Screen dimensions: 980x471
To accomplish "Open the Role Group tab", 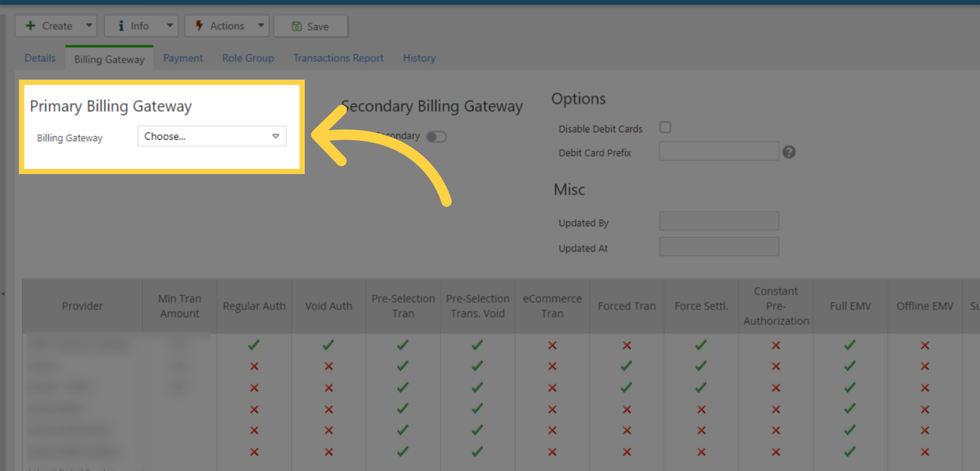I will click(248, 58).
